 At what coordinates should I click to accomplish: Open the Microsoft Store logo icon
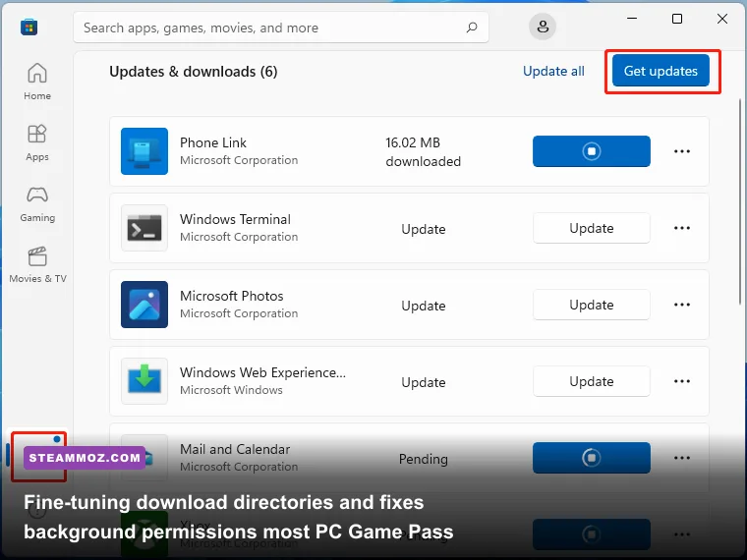(x=29, y=27)
